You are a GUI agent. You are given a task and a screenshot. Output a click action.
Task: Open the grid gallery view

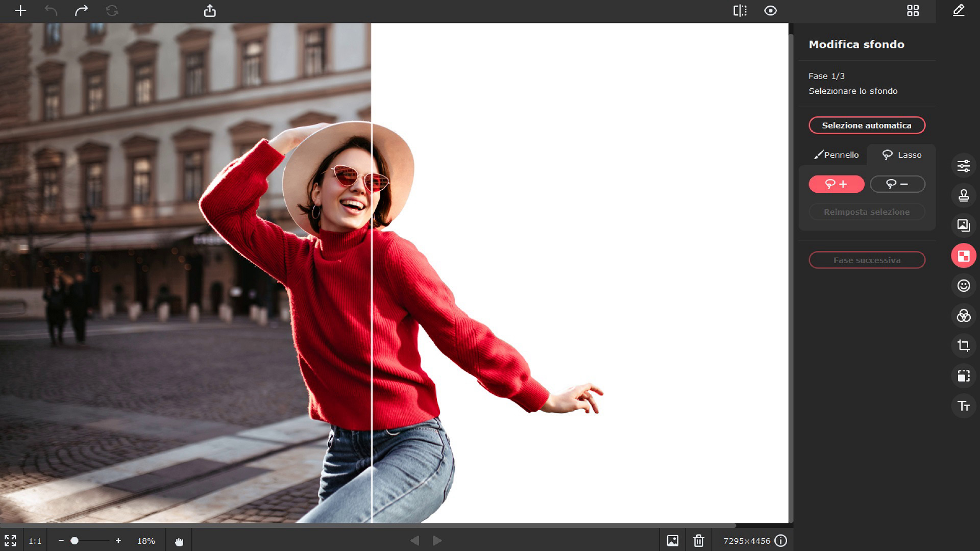pos(913,11)
